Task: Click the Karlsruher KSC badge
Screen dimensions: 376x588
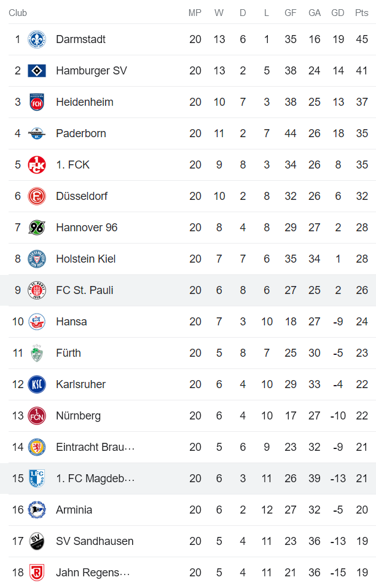Action: coord(36,384)
